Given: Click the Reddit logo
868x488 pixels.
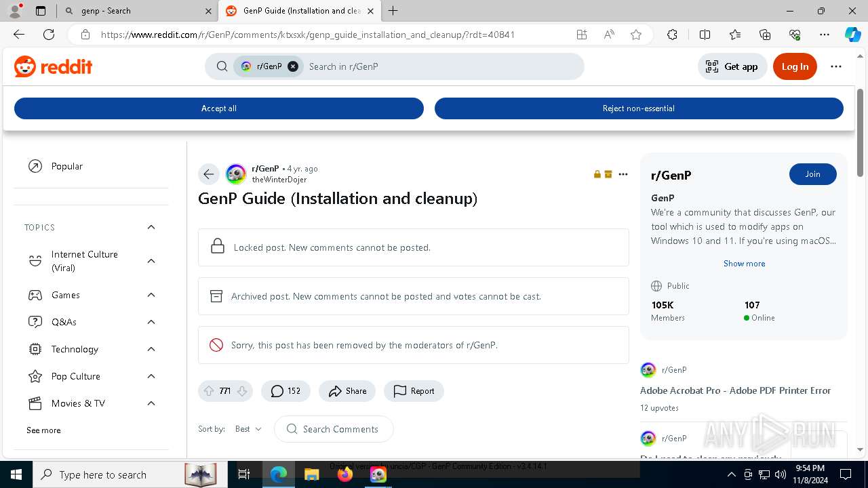Looking at the screenshot, I should pyautogui.click(x=53, y=66).
